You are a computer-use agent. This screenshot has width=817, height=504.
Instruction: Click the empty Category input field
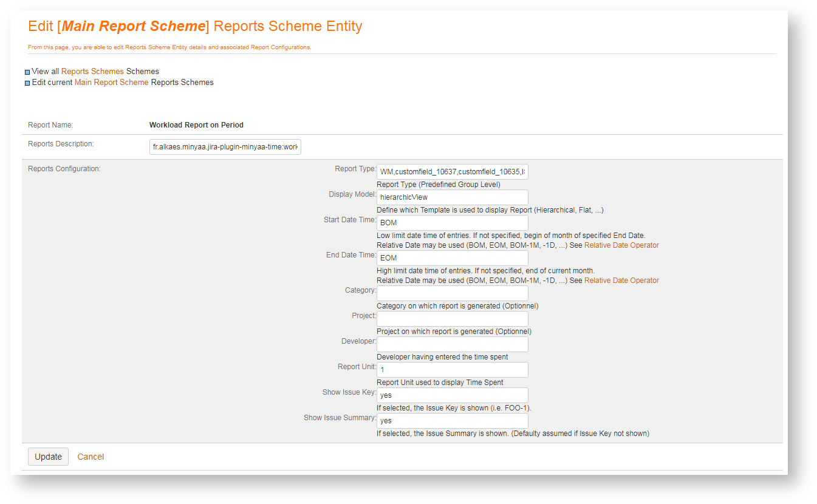click(452, 293)
